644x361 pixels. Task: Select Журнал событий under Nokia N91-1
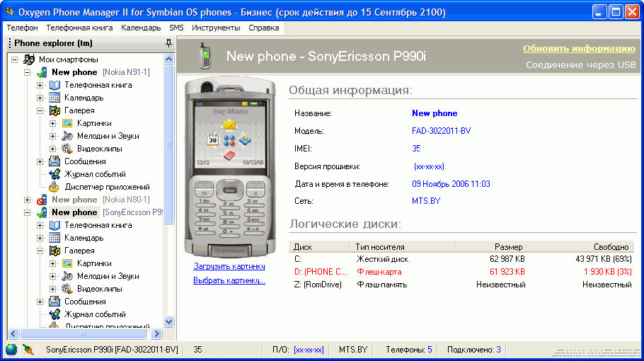[95, 174]
